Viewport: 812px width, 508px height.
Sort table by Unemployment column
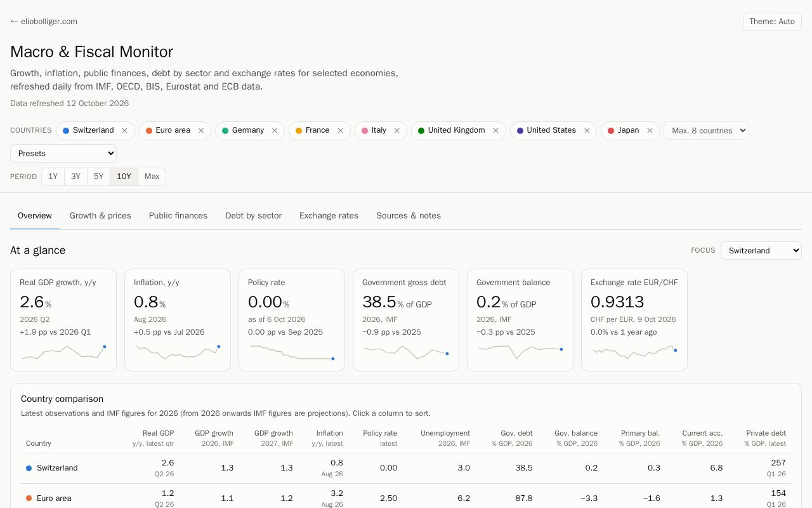445,438
